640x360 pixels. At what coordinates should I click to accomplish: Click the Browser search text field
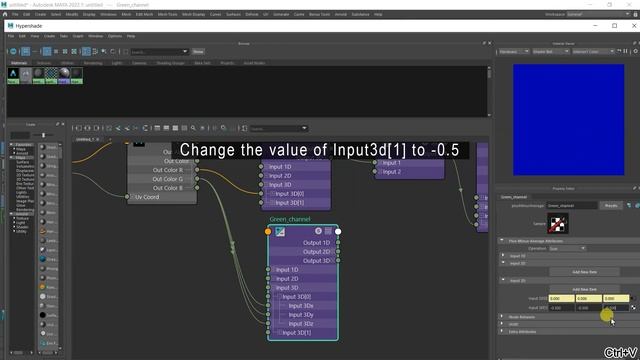[156, 52]
